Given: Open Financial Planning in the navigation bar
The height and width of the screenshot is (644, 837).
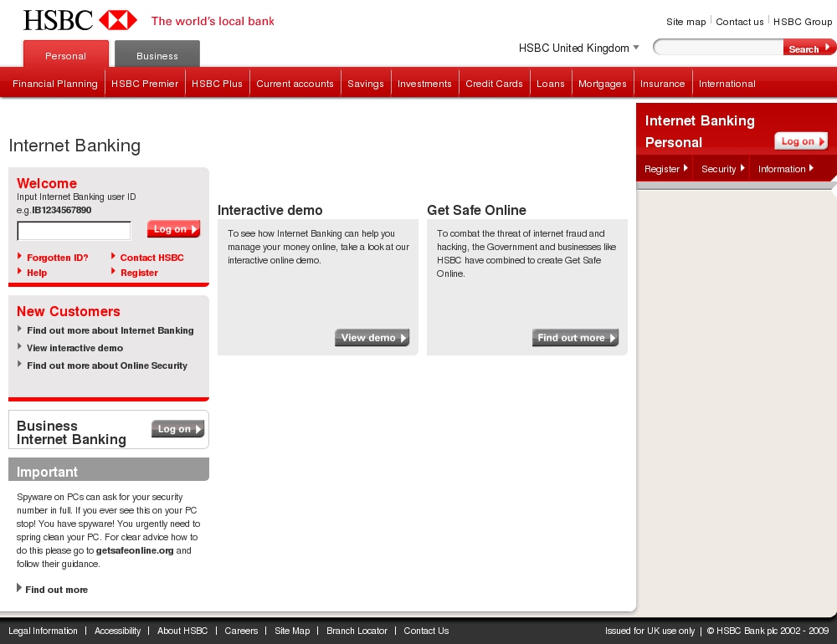Looking at the screenshot, I should pos(55,84).
